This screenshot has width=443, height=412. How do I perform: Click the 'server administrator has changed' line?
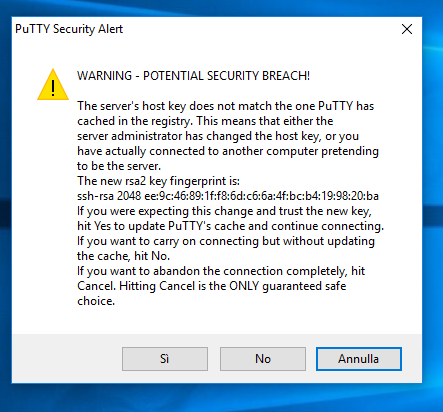(x=218, y=136)
